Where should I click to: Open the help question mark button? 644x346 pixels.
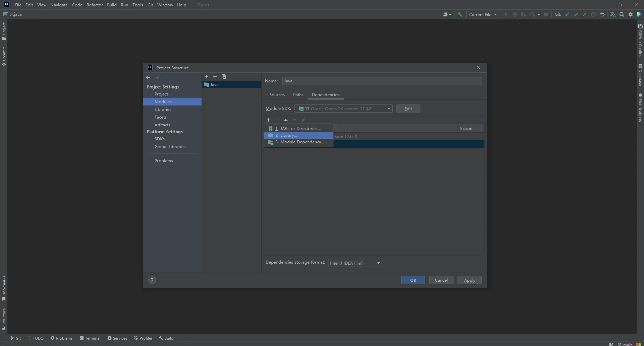(152, 280)
